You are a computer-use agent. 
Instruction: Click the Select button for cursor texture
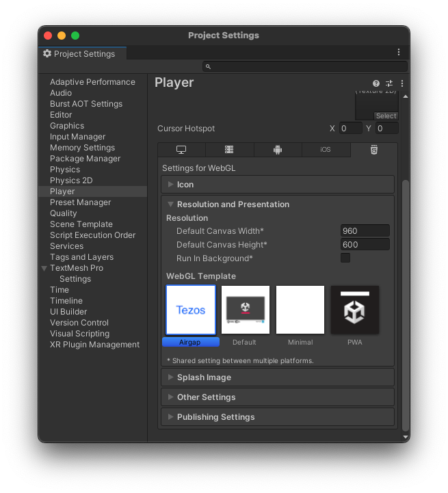point(386,116)
